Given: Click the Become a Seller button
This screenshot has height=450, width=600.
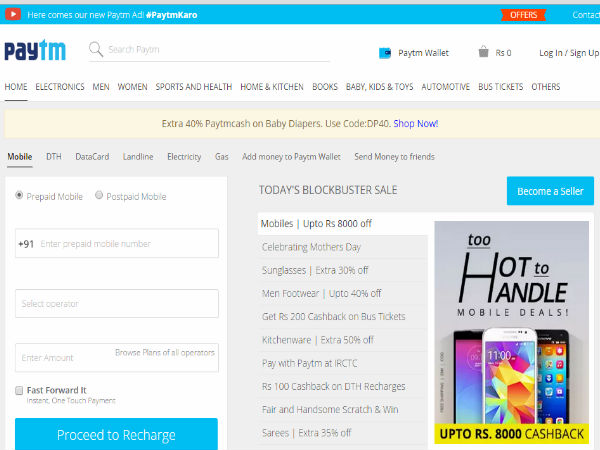Looking at the screenshot, I should tap(549, 190).
